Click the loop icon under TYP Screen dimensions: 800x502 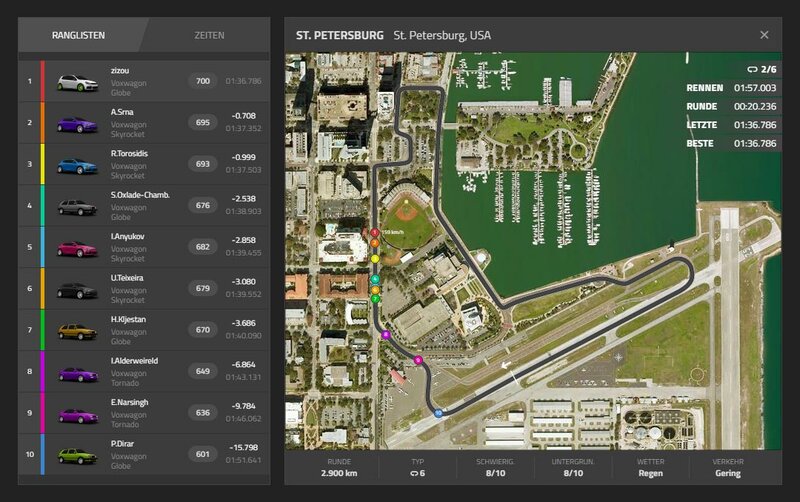click(x=414, y=473)
